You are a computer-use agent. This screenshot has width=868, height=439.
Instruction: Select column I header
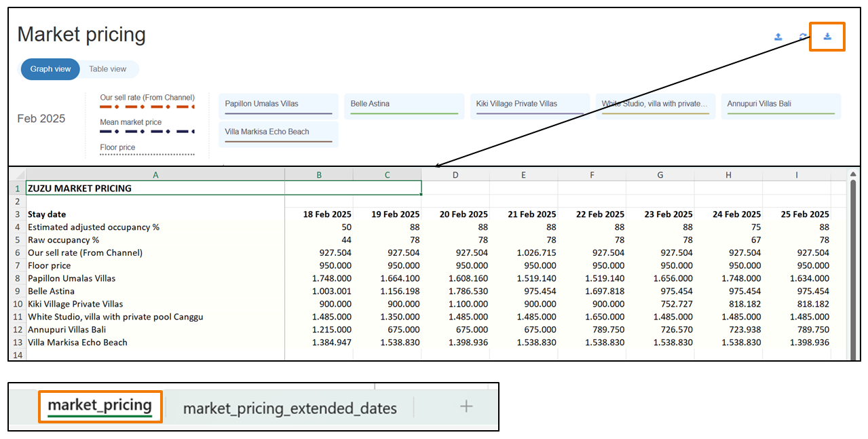pyautogui.click(x=797, y=174)
